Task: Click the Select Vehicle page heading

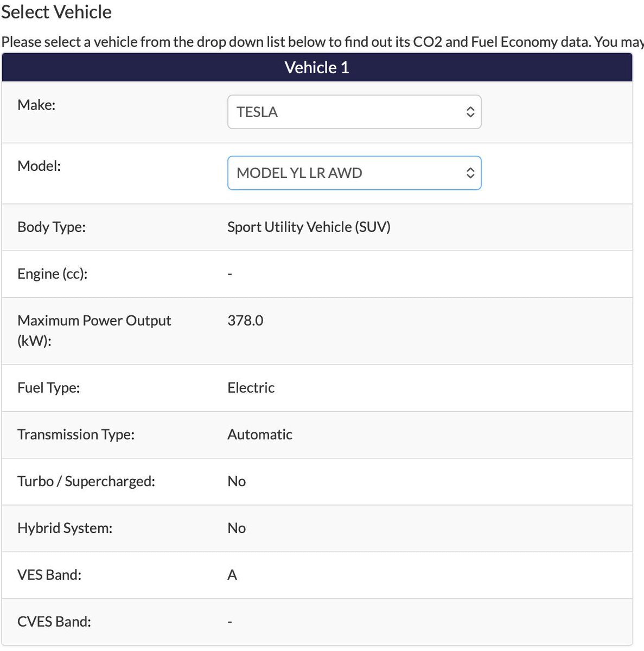Action: pos(56,11)
